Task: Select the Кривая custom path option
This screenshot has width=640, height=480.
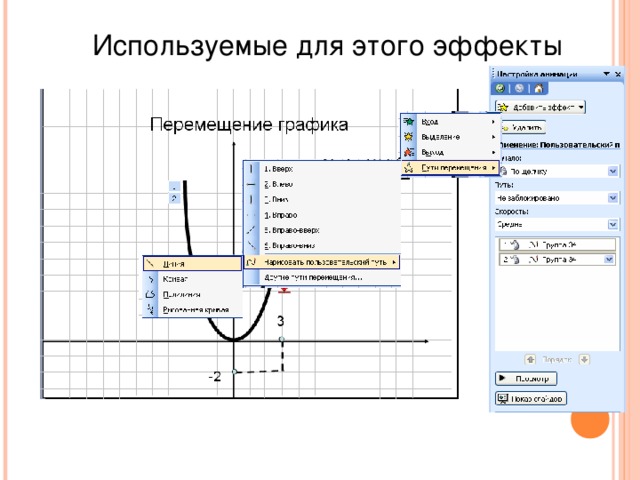Action: coord(192,279)
